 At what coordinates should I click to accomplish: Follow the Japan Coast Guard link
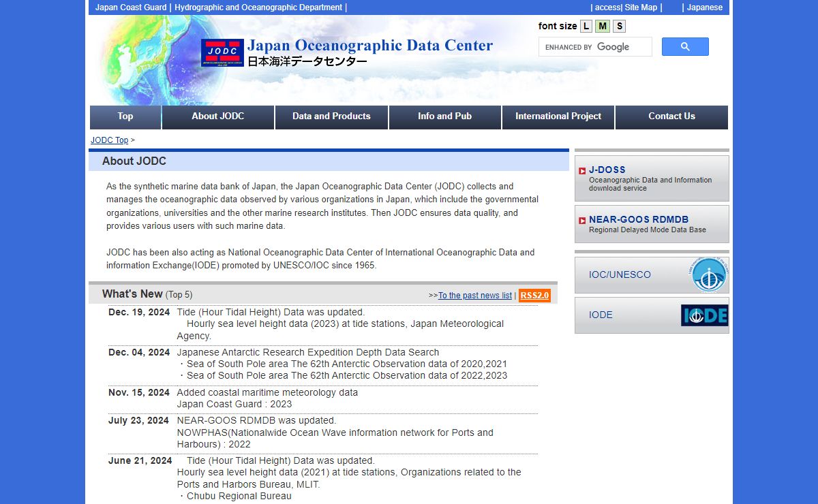(131, 7)
